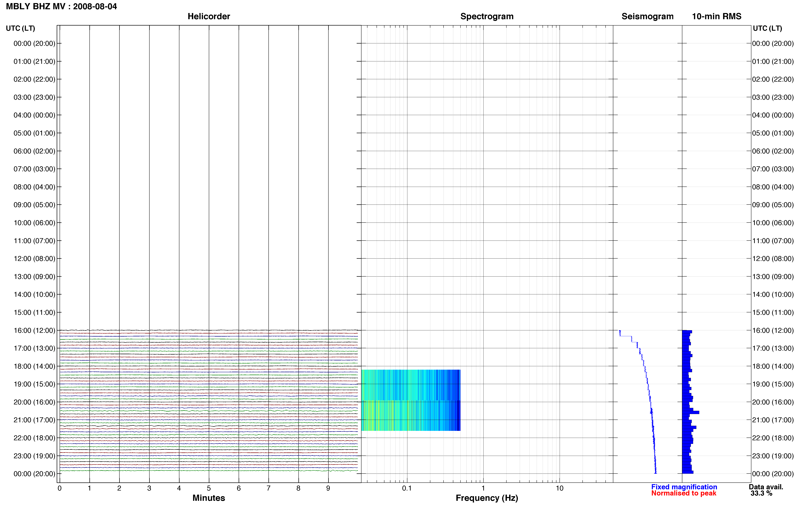
Task: Click the right-axis time label 11:00 (07:00)
Action: pyautogui.click(x=773, y=241)
